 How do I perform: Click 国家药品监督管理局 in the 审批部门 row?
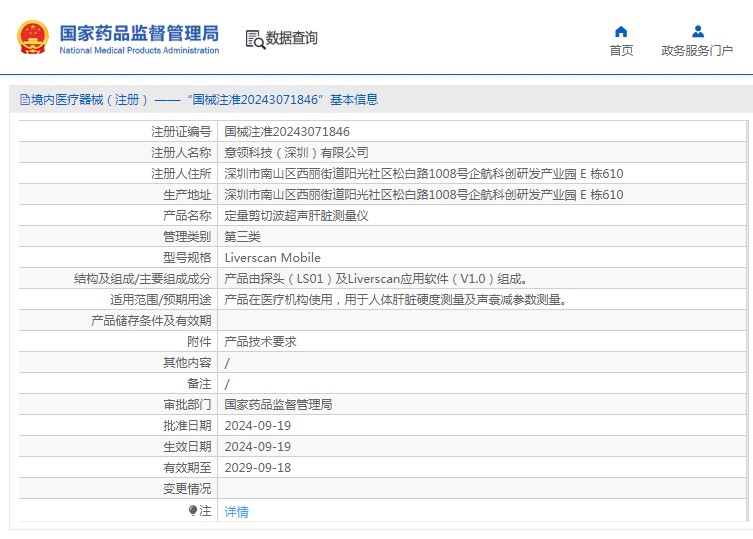278,405
